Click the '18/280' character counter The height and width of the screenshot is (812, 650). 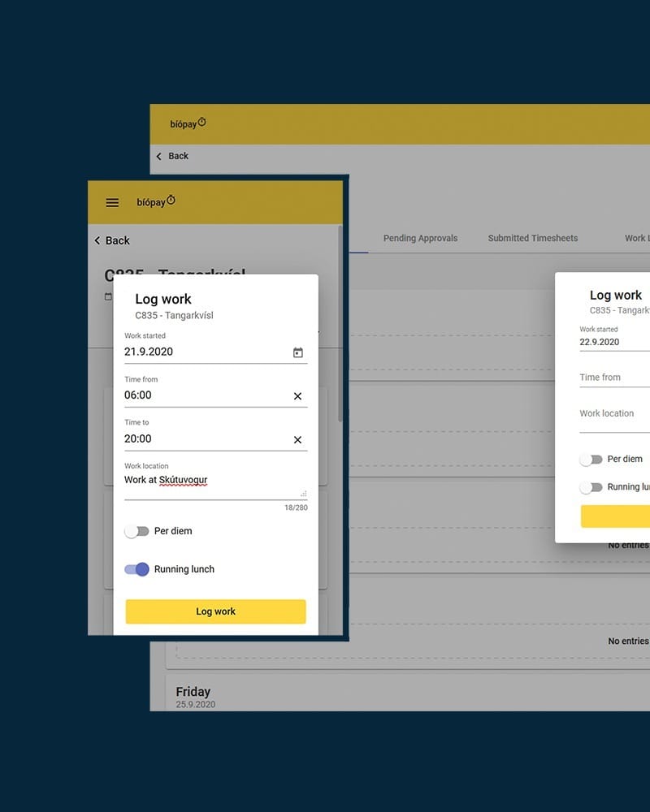296,508
